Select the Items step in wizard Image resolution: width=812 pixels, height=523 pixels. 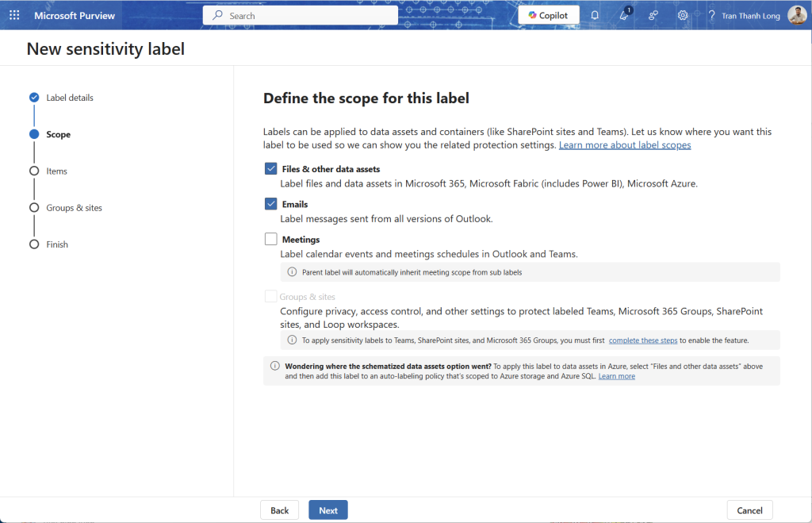tap(56, 171)
